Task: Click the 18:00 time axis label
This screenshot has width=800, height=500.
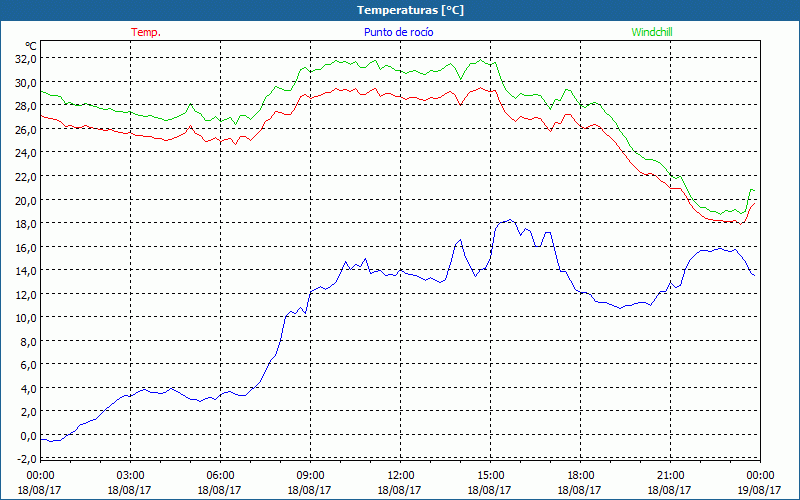Action: [x=581, y=476]
